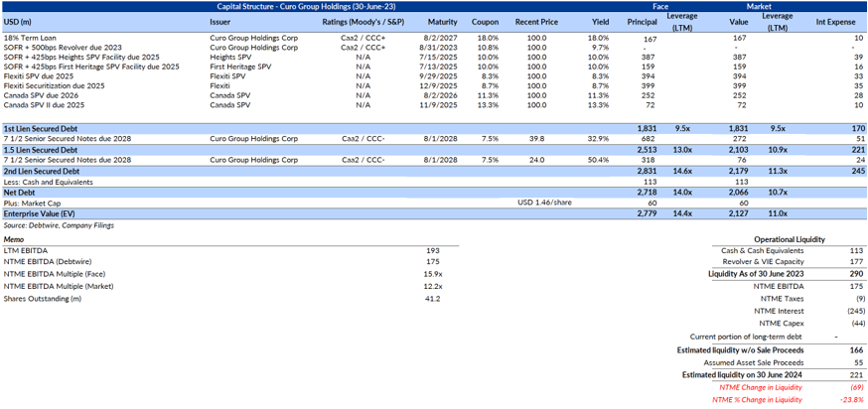Select the USD (m) column header
Screen dimensions: 868x409
click(16, 22)
